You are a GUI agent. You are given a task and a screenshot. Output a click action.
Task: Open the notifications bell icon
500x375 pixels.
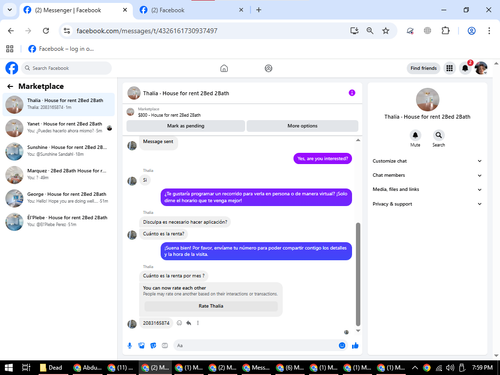(465, 68)
